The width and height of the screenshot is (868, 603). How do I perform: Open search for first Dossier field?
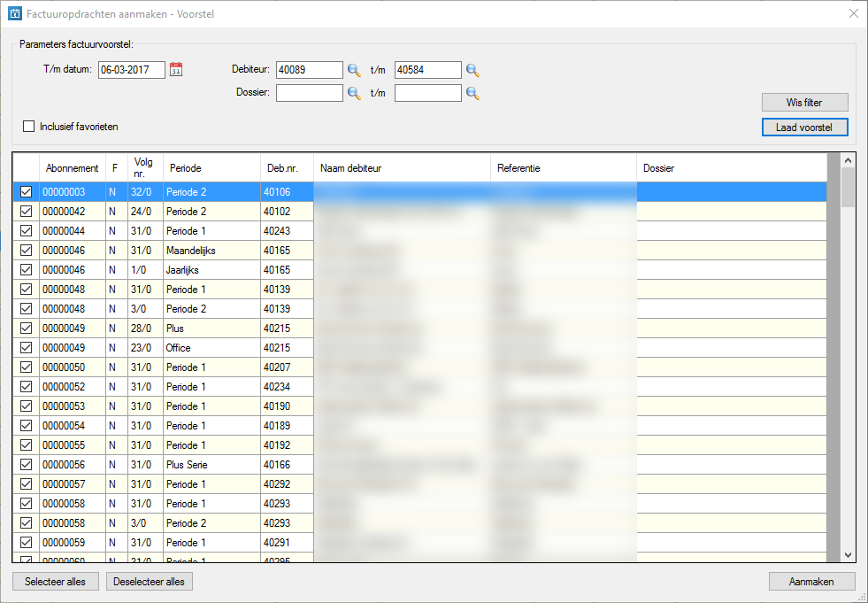click(354, 93)
